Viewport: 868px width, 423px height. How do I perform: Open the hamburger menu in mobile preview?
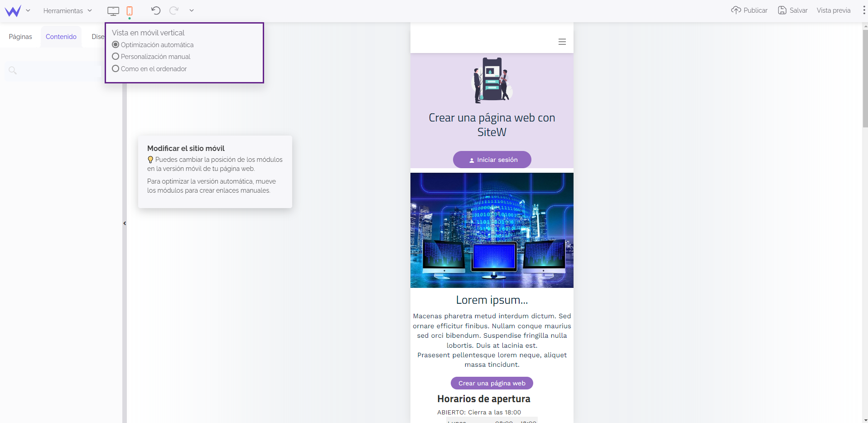pos(562,42)
